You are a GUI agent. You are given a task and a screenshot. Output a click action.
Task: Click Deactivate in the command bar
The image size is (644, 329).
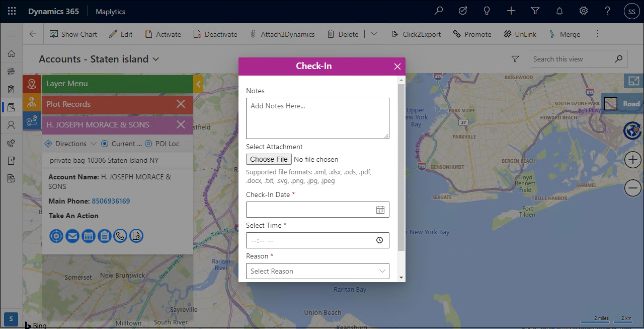point(215,34)
